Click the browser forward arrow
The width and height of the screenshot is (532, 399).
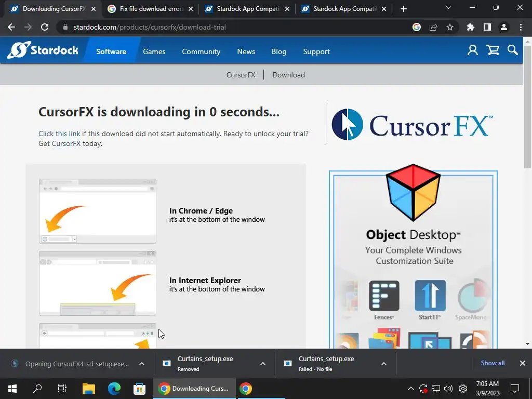(x=28, y=27)
